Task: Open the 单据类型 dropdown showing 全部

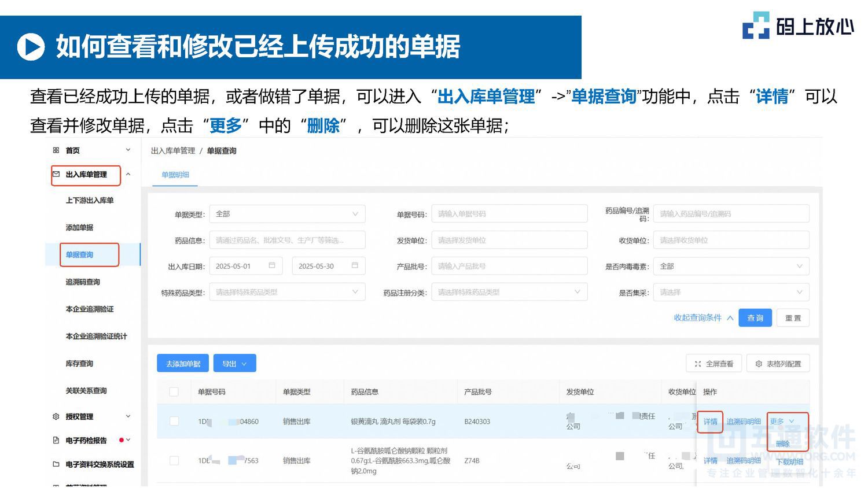Action: coord(287,213)
